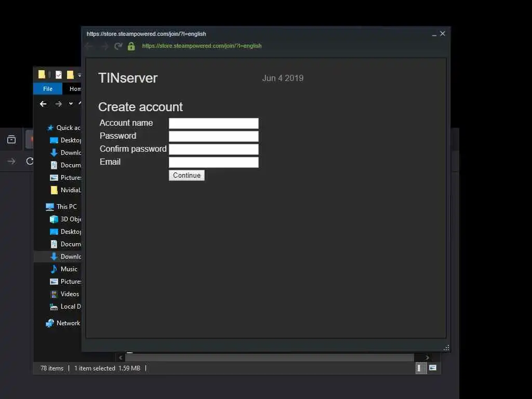Select Documents under Quick access

tap(65, 165)
